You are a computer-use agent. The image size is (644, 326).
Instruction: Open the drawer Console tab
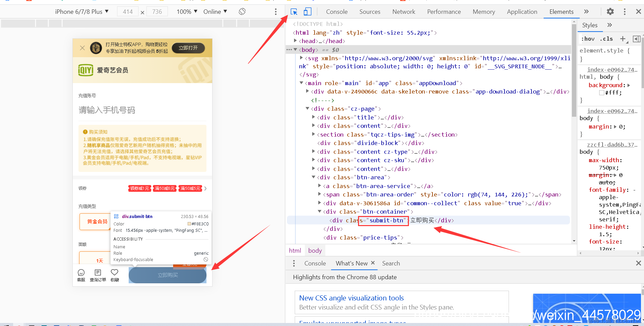pyautogui.click(x=315, y=263)
